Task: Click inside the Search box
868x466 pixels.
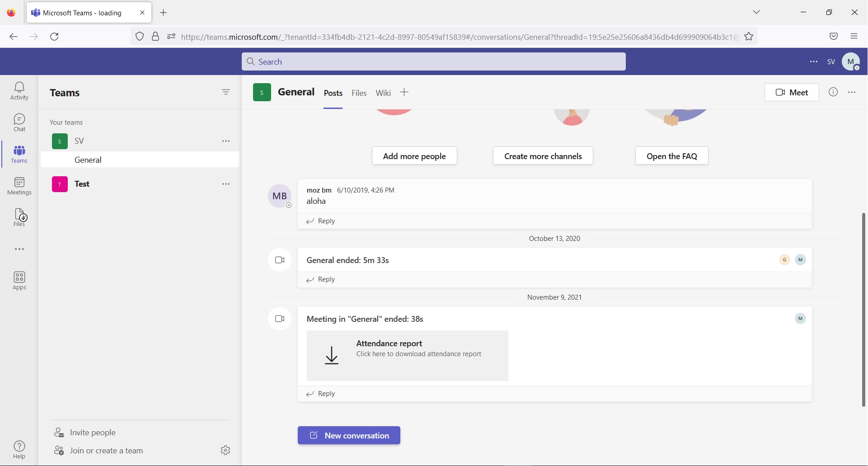Action: point(433,61)
